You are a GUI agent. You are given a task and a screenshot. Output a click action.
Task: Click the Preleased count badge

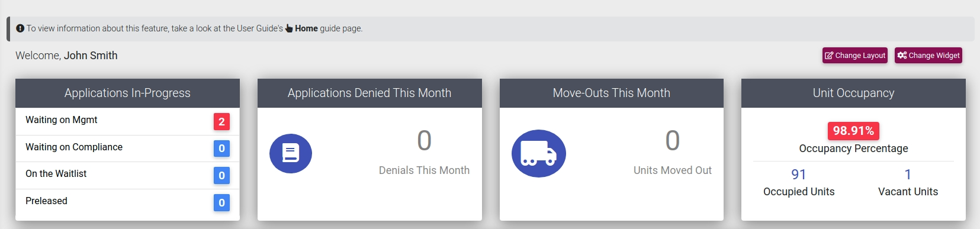click(221, 202)
